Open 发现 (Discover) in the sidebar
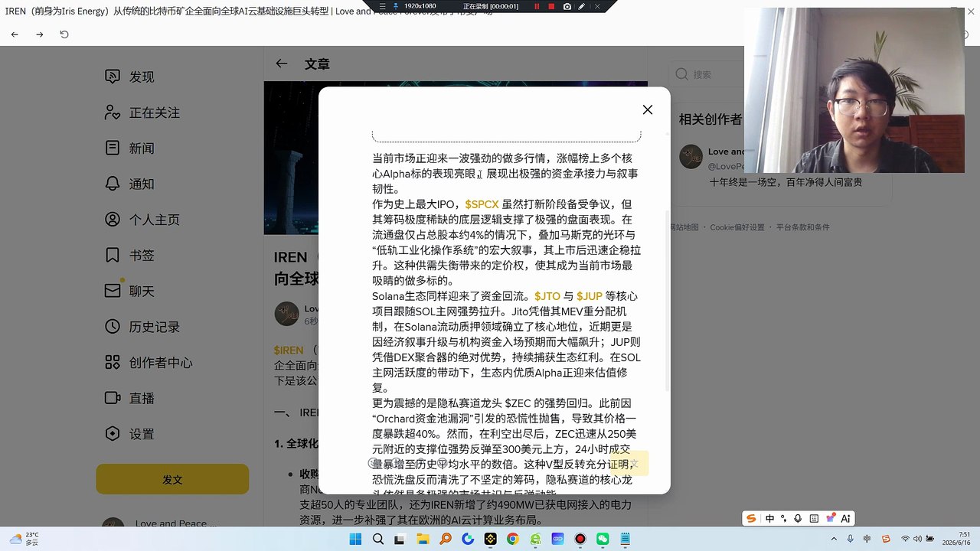The width and height of the screenshot is (980, 551). [x=130, y=77]
